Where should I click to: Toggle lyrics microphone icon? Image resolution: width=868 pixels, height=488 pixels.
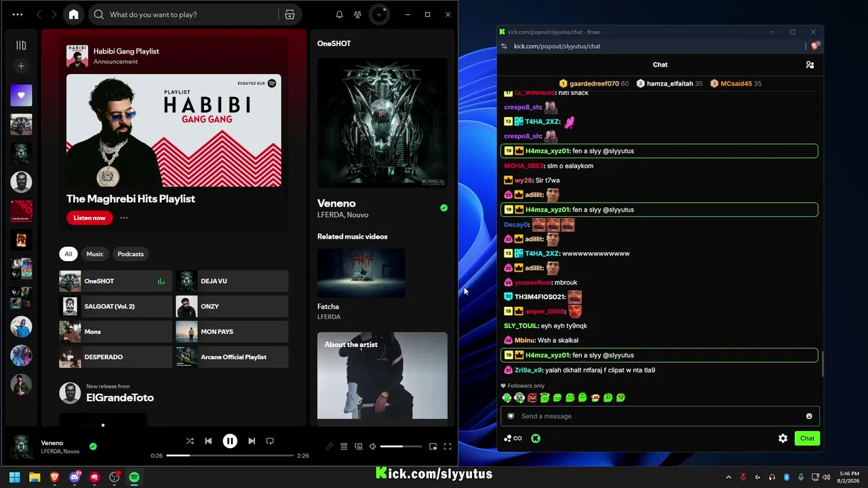pyautogui.click(x=330, y=447)
